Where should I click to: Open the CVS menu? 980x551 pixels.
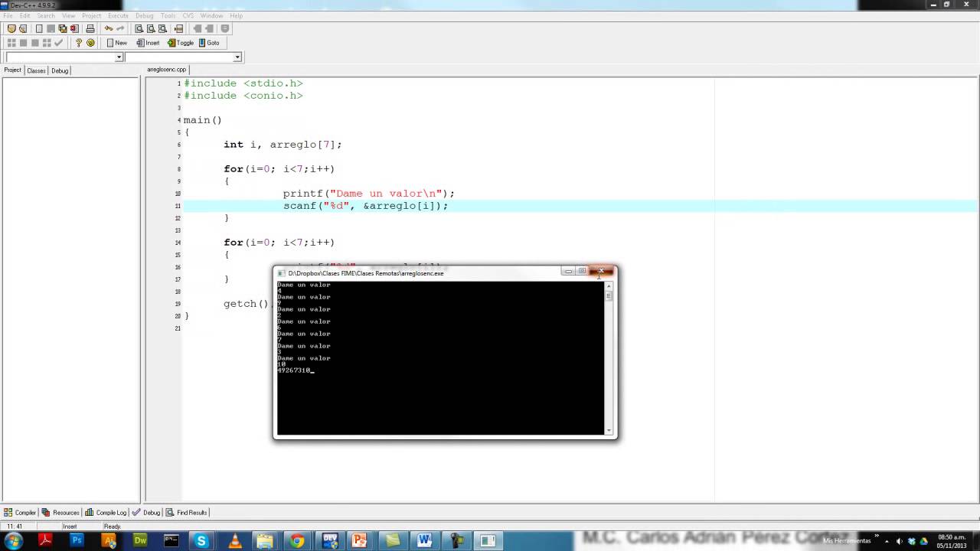[188, 15]
